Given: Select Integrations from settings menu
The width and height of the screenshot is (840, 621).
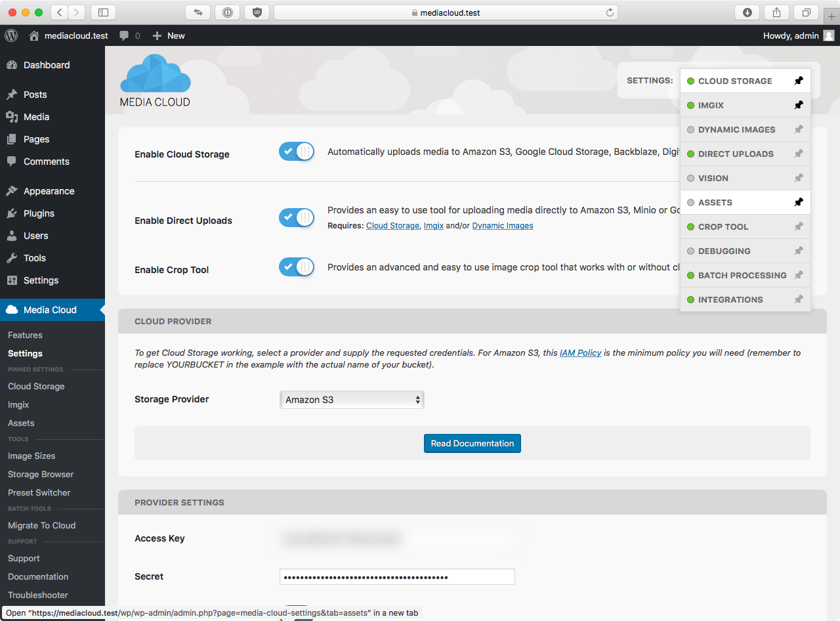Looking at the screenshot, I should click(730, 299).
